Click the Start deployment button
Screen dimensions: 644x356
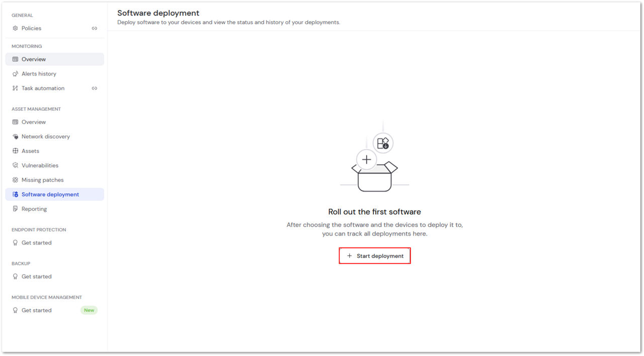coord(375,256)
